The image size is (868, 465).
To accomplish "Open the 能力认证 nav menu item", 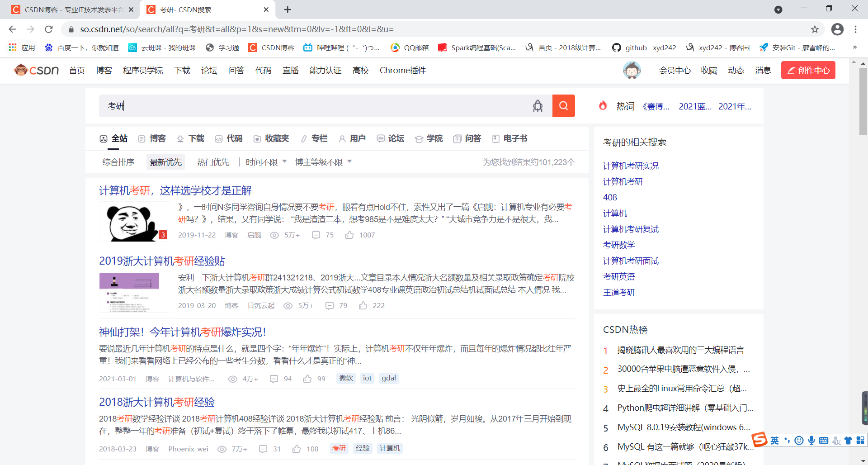I will (x=325, y=70).
